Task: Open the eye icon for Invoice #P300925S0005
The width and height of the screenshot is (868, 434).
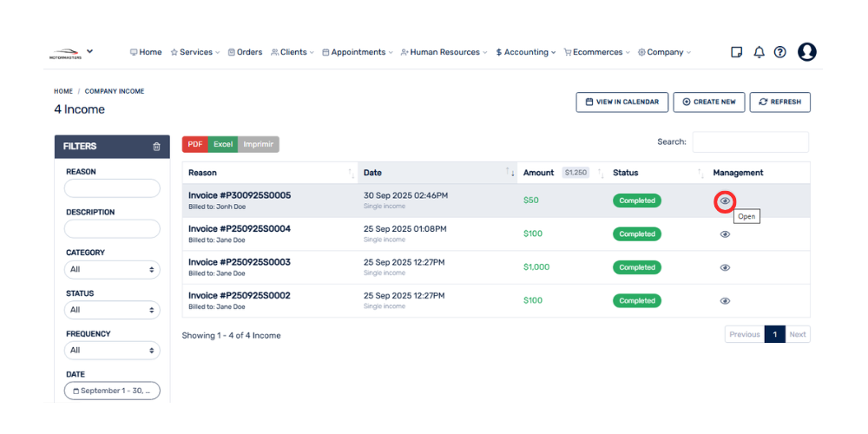Action: tap(725, 201)
